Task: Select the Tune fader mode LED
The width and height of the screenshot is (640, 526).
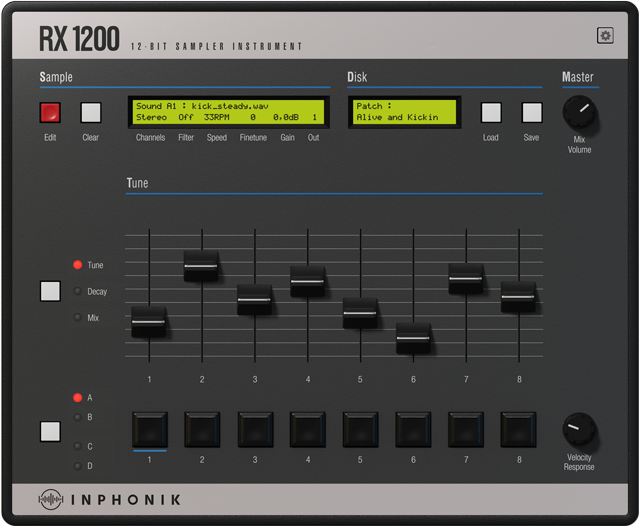Action: (x=78, y=265)
